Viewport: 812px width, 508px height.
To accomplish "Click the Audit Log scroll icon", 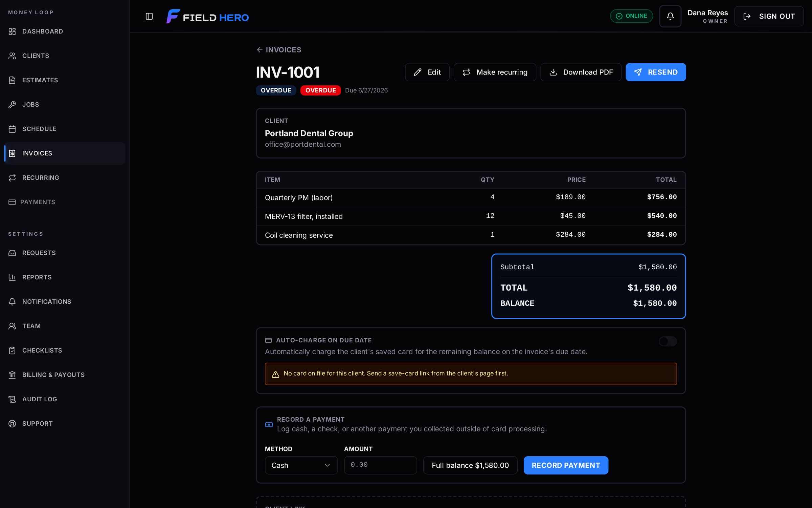I will click(x=12, y=399).
